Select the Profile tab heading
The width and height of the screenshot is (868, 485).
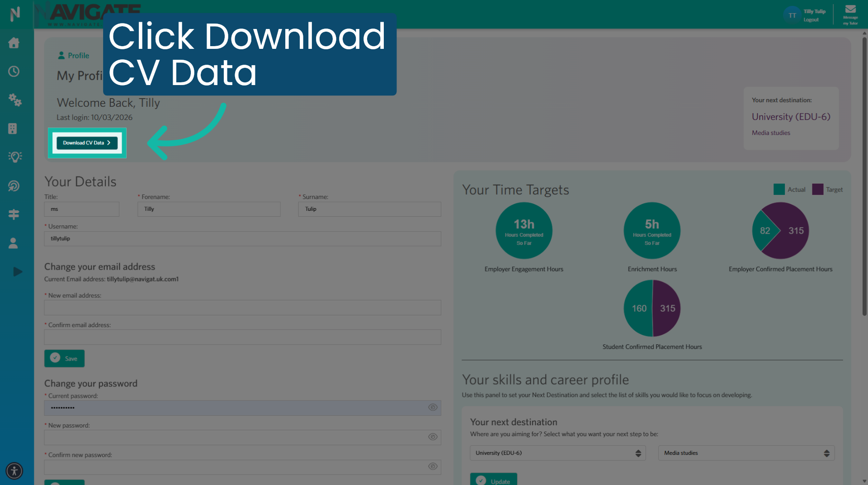pyautogui.click(x=74, y=55)
